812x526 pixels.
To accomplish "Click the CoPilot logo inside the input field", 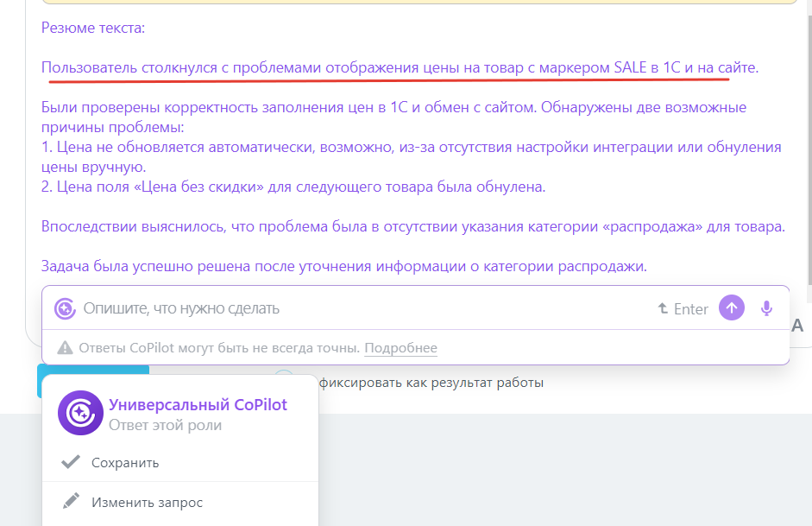I will point(64,308).
